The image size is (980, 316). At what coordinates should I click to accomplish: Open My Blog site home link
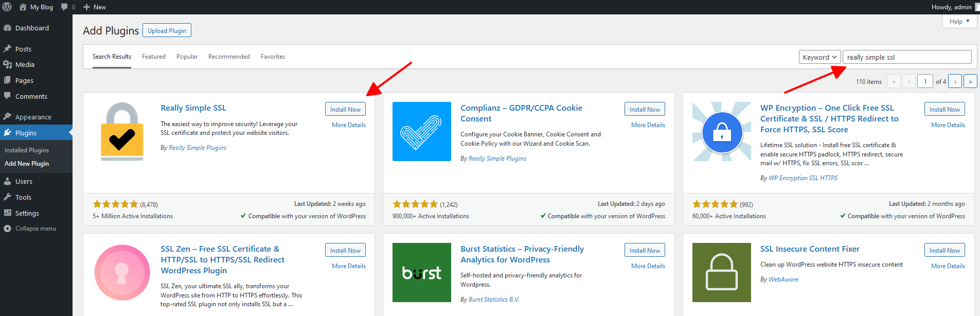36,7
